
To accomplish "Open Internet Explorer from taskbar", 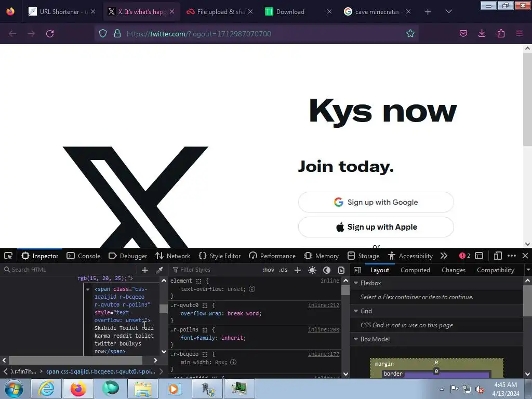I will [x=46, y=389].
